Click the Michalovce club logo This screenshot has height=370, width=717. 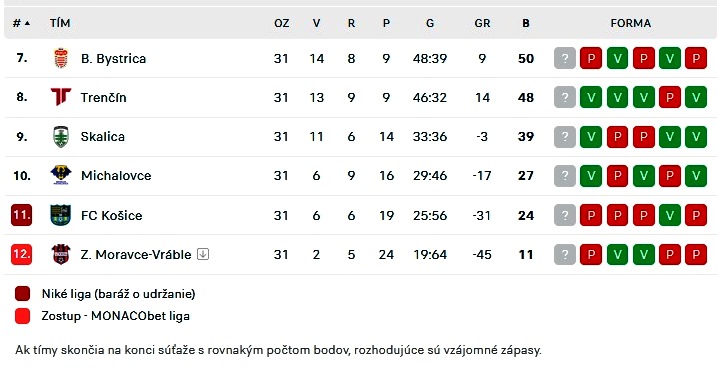point(61,175)
